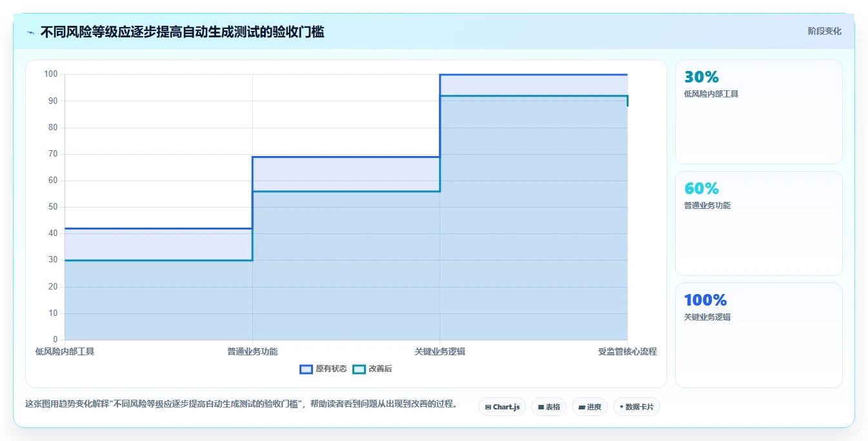Click the lightning icon beside the title

click(x=30, y=32)
